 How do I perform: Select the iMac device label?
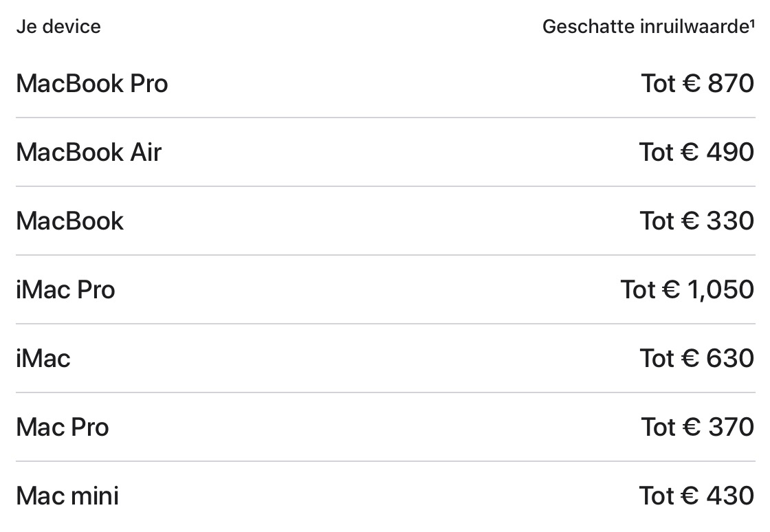coord(43,358)
